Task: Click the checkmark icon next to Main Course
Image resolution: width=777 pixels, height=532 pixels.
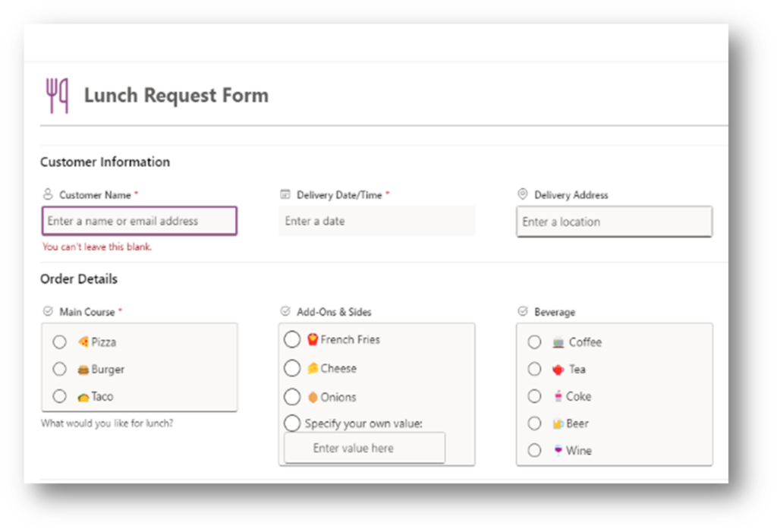Action: pos(47,311)
